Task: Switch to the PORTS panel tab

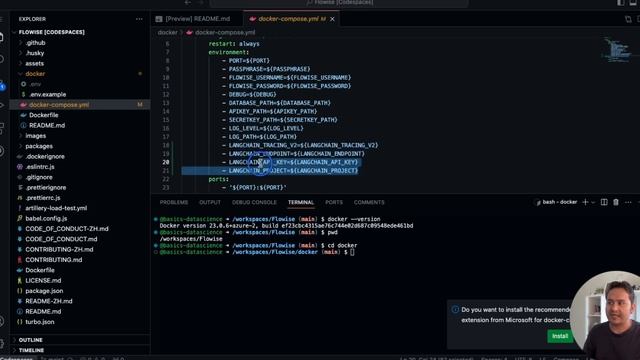Action: tap(334, 202)
